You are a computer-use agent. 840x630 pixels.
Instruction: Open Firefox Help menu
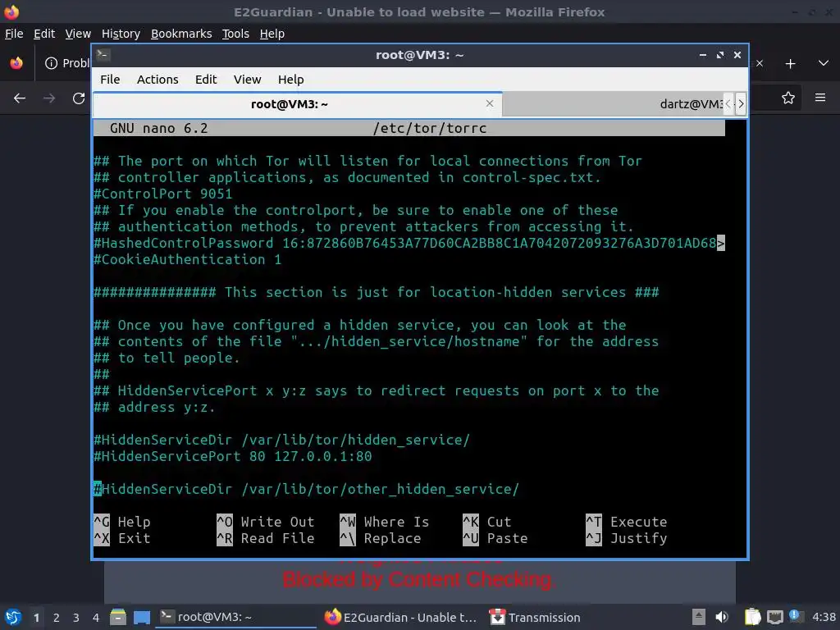point(272,34)
